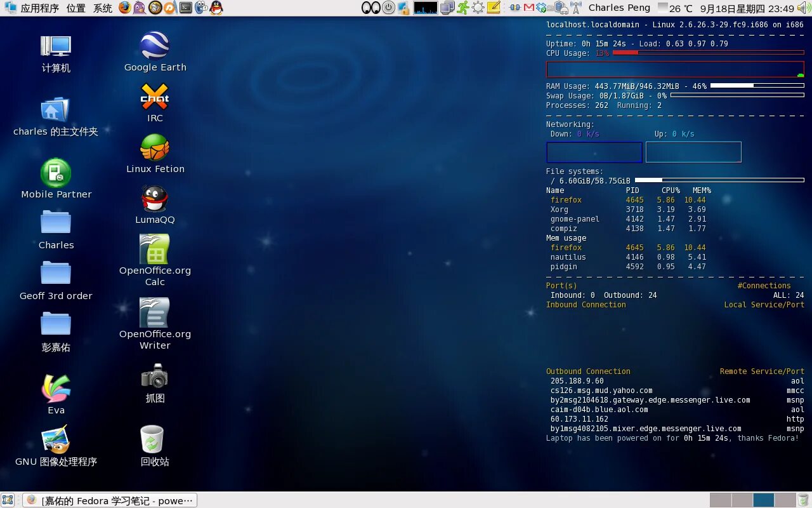This screenshot has width=812, height=508.
Task: Open the 系统 (System) menu
Action: pyautogui.click(x=103, y=8)
